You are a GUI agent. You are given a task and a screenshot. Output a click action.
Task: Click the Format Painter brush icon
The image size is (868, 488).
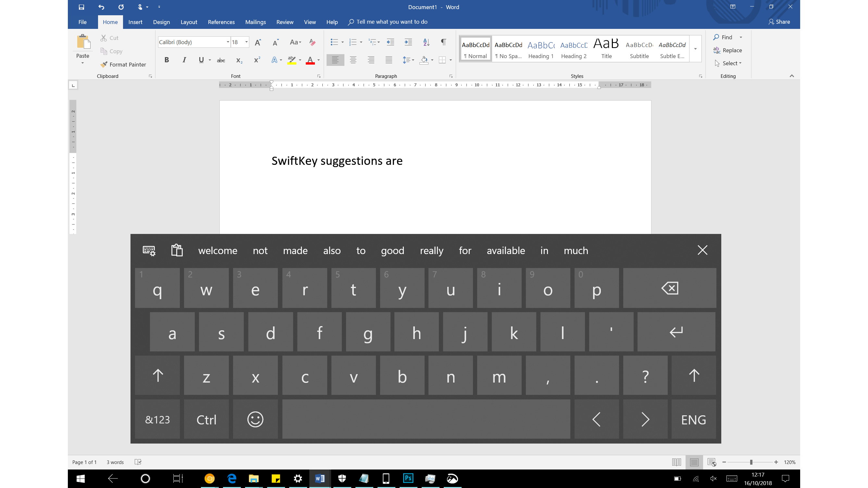point(104,64)
